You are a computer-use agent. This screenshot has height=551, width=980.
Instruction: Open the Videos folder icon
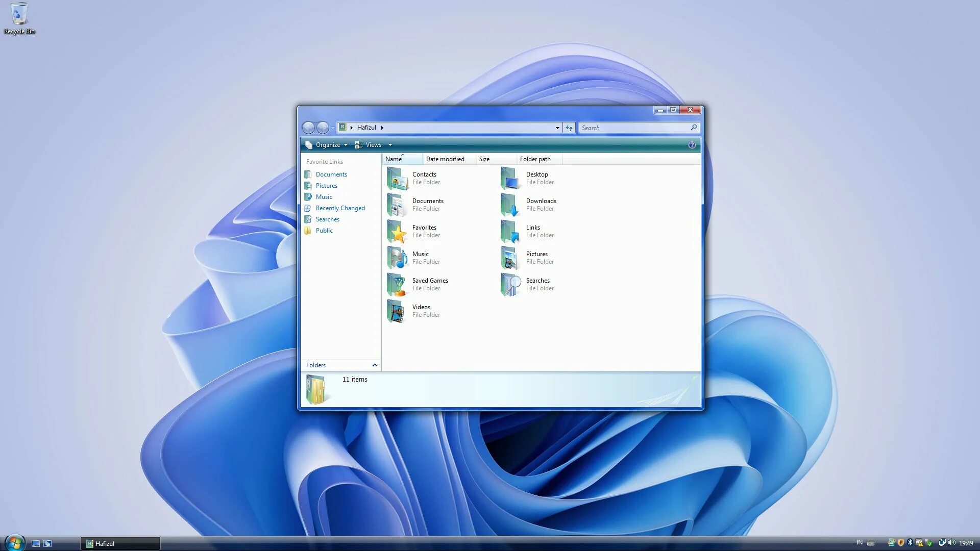click(397, 311)
